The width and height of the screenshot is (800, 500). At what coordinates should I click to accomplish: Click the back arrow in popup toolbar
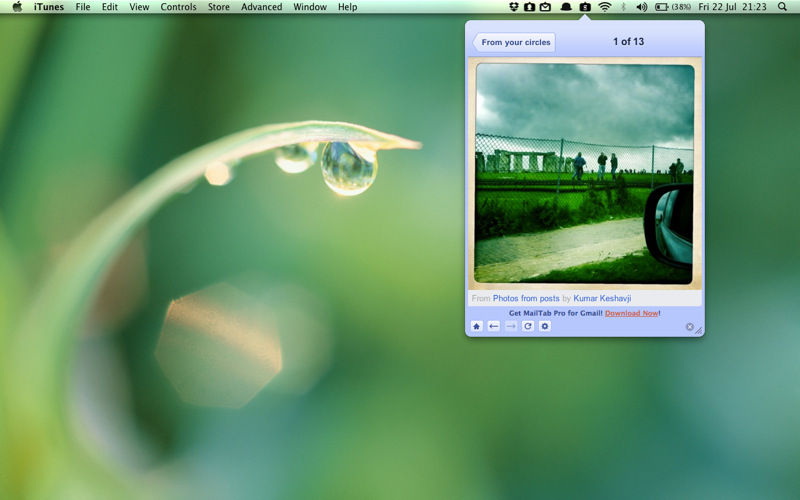coord(493,326)
